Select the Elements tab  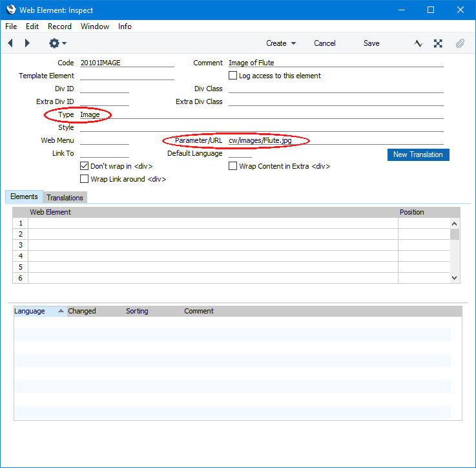tap(24, 197)
